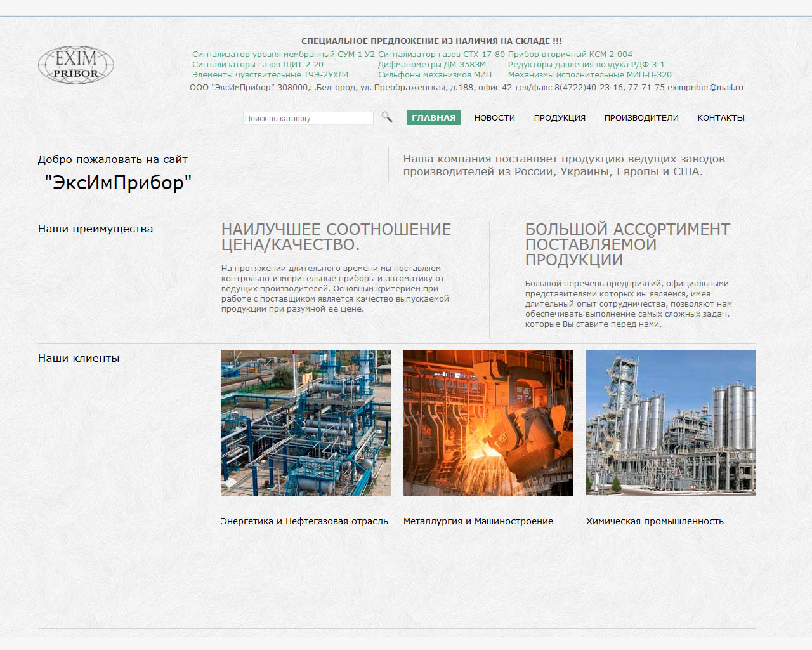Image resolution: width=812 pixels, height=650 pixels.
Task: Click the metallurgy molten steel photo
Action: click(488, 423)
